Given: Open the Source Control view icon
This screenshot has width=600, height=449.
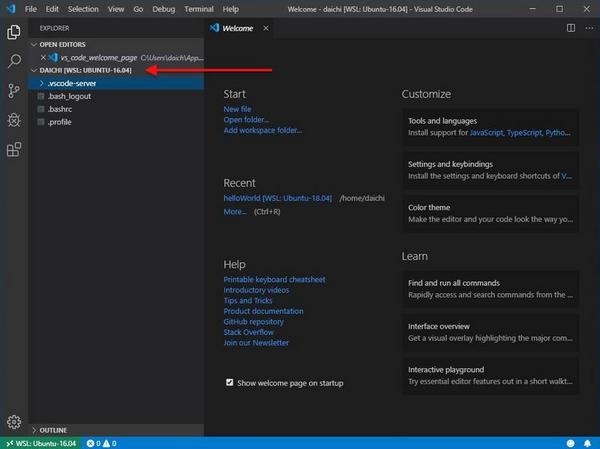Looking at the screenshot, I should point(14,91).
